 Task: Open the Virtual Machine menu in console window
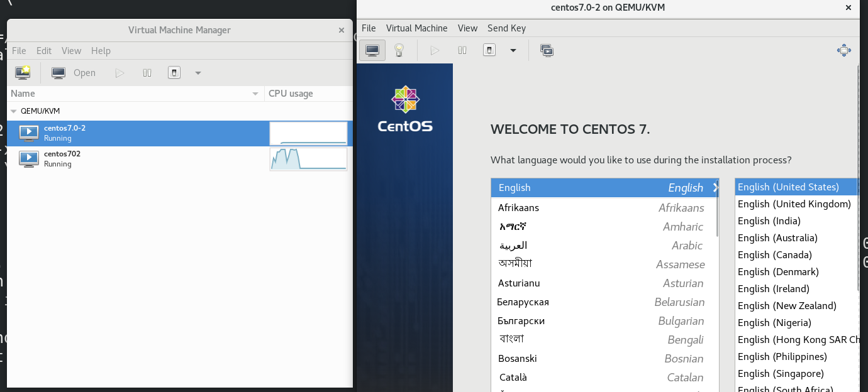pyautogui.click(x=416, y=28)
